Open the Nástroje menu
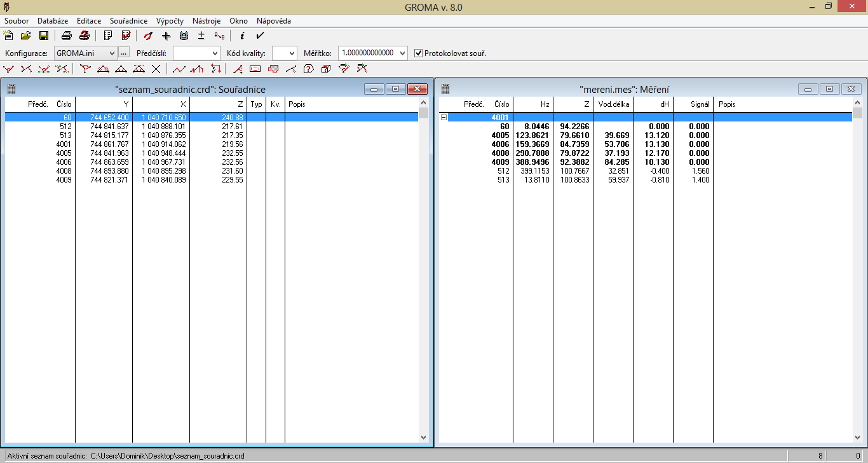Viewport: 868px width, 463px height. pyautogui.click(x=206, y=21)
